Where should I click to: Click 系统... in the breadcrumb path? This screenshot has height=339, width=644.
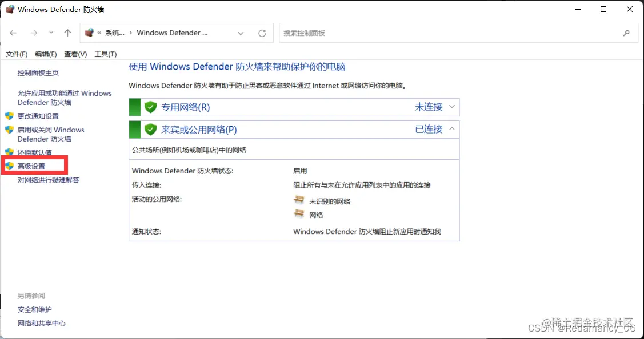point(115,33)
